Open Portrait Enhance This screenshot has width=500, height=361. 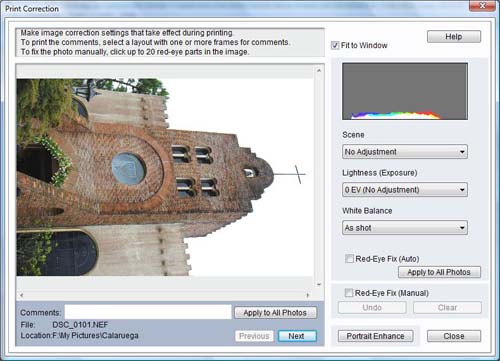(375, 336)
